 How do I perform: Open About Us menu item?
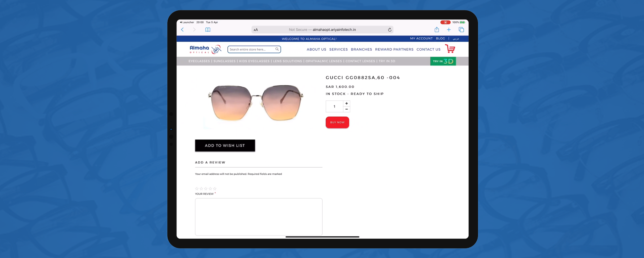(x=316, y=49)
